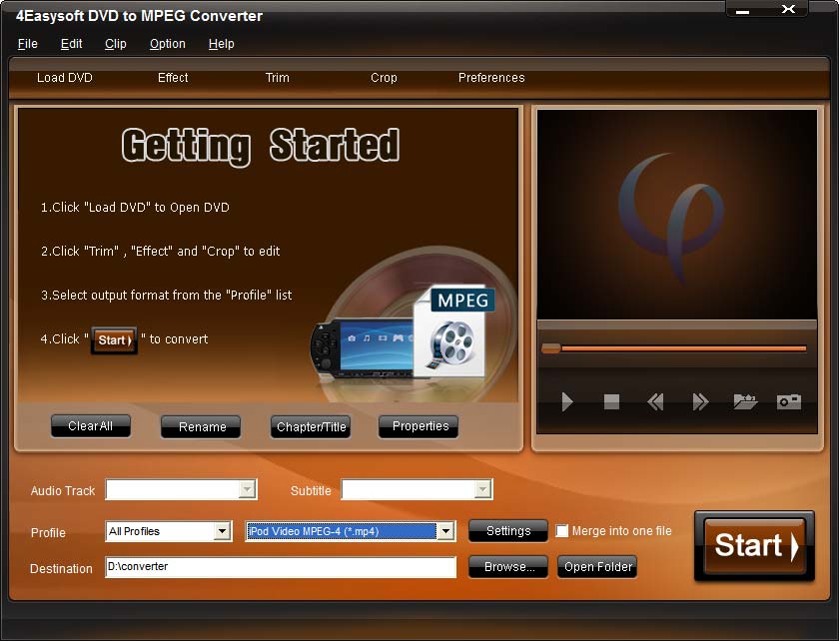Open the Clip menu
This screenshot has height=641, width=840.
point(116,44)
